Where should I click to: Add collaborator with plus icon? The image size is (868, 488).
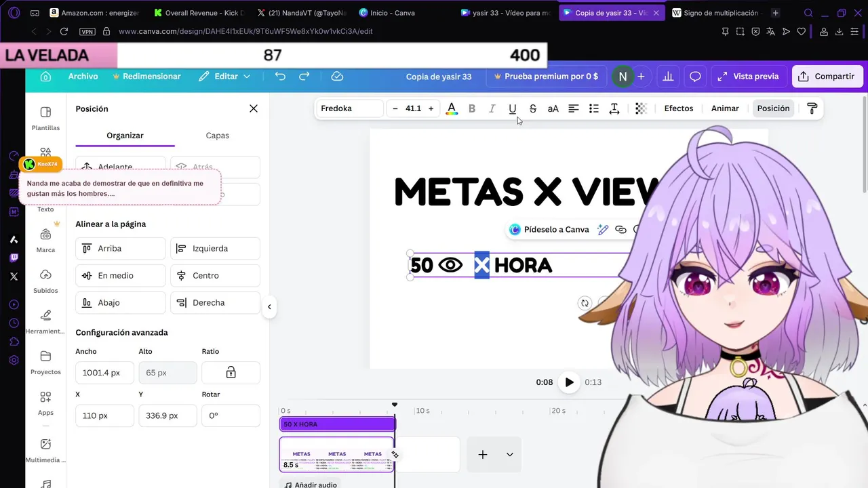[x=641, y=77]
